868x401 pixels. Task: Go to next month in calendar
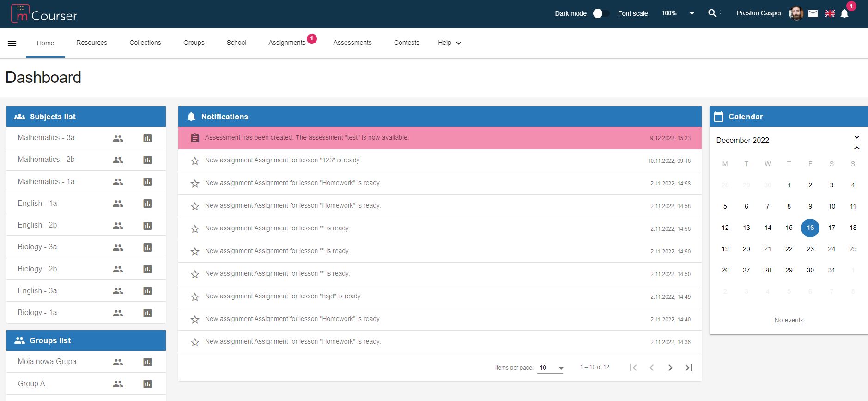(856, 137)
